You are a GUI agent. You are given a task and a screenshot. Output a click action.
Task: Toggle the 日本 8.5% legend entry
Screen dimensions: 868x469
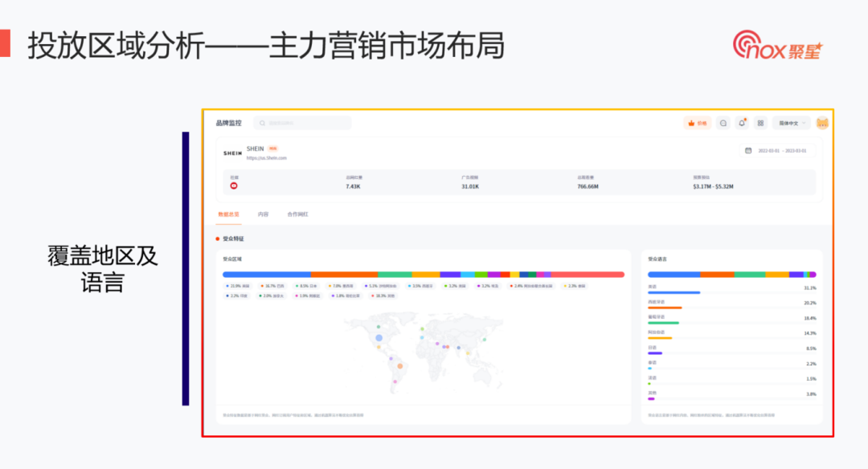(307, 286)
